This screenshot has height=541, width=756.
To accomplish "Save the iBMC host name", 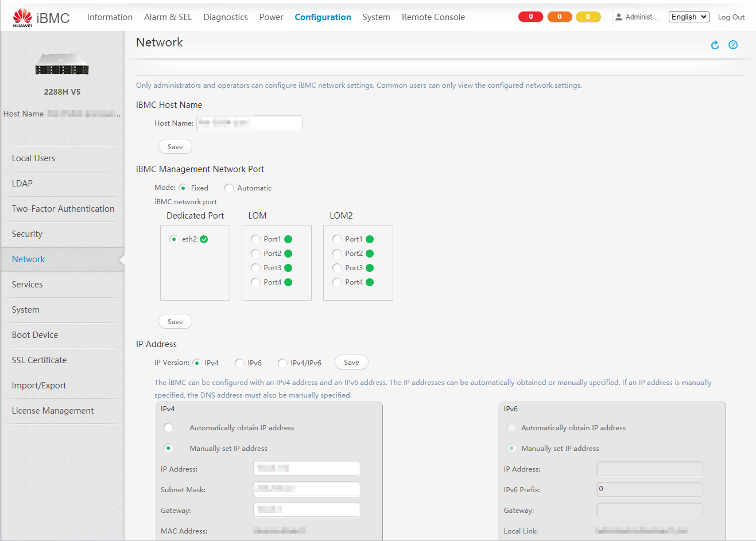I will point(175,147).
